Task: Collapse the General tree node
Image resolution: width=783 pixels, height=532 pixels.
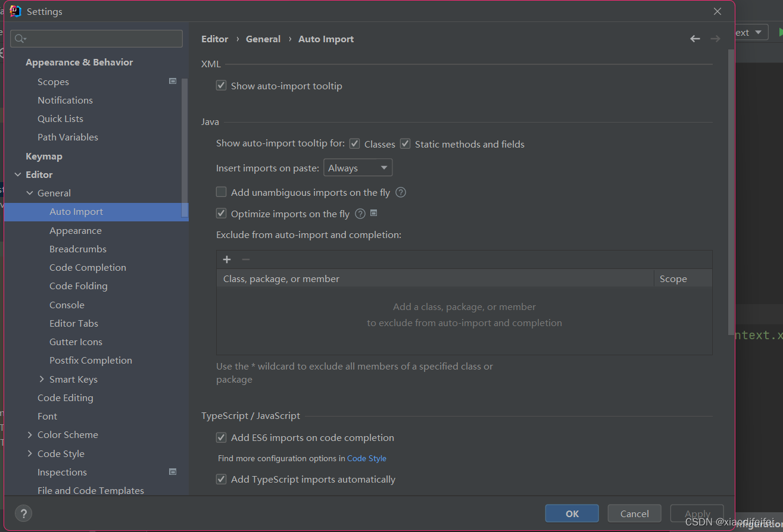Action: [29, 193]
